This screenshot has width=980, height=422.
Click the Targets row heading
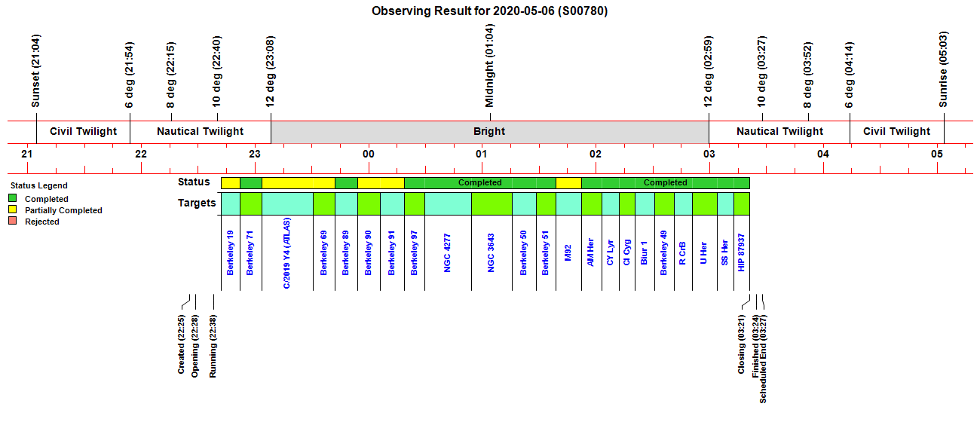tap(197, 203)
